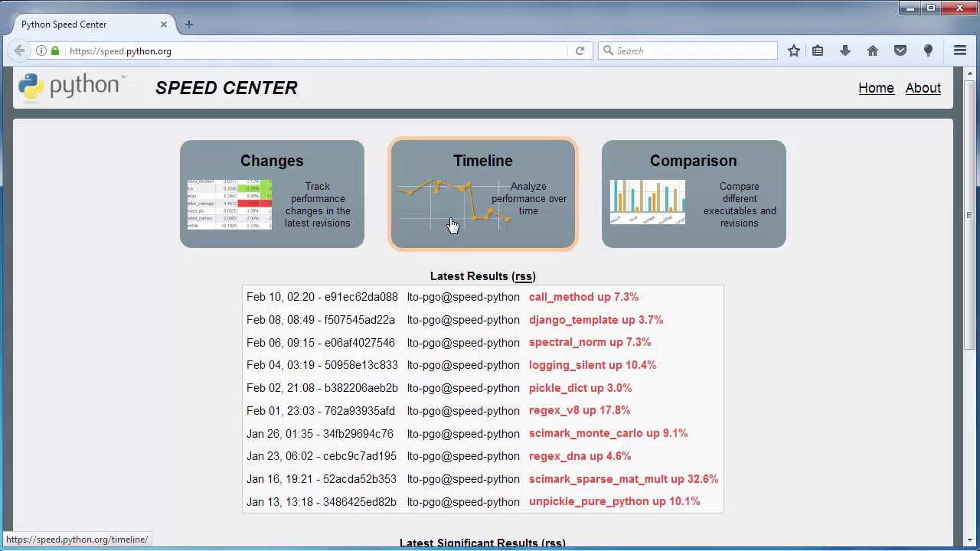Click the Comparison bar chart thumbnail

tap(648, 202)
